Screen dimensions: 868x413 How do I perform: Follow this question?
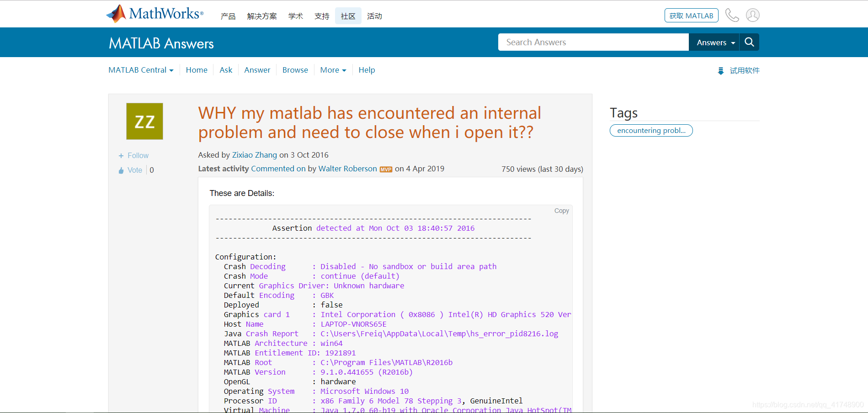(x=138, y=156)
